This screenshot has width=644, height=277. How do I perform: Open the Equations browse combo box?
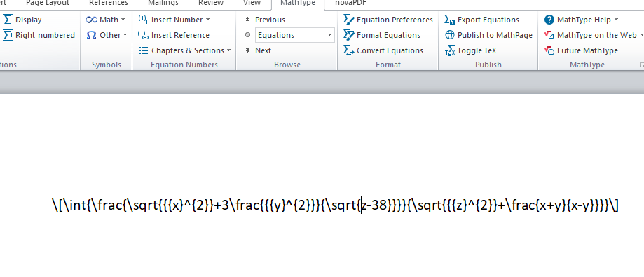[x=295, y=35]
